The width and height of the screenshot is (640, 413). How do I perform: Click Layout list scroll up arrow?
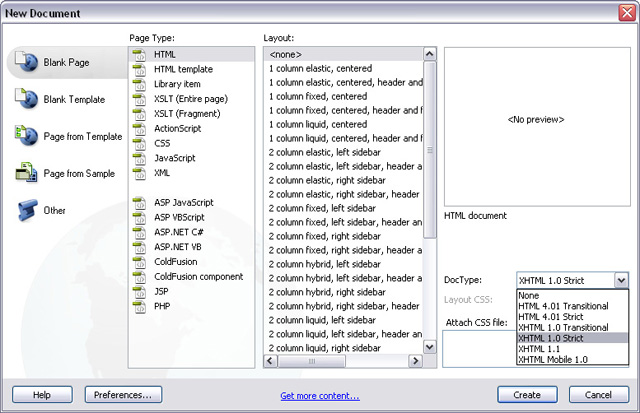point(429,54)
